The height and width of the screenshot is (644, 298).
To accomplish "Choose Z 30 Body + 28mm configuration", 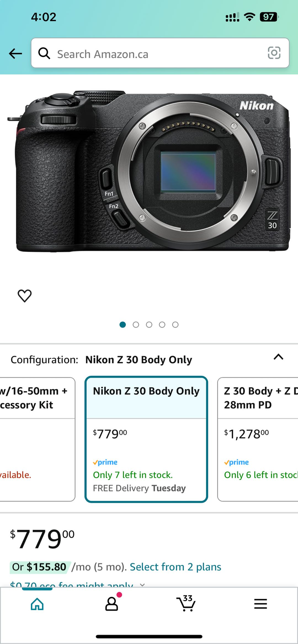I will pyautogui.click(x=258, y=439).
